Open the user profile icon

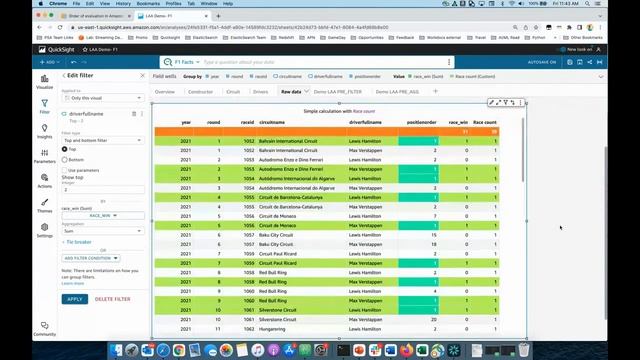[x=598, y=49]
